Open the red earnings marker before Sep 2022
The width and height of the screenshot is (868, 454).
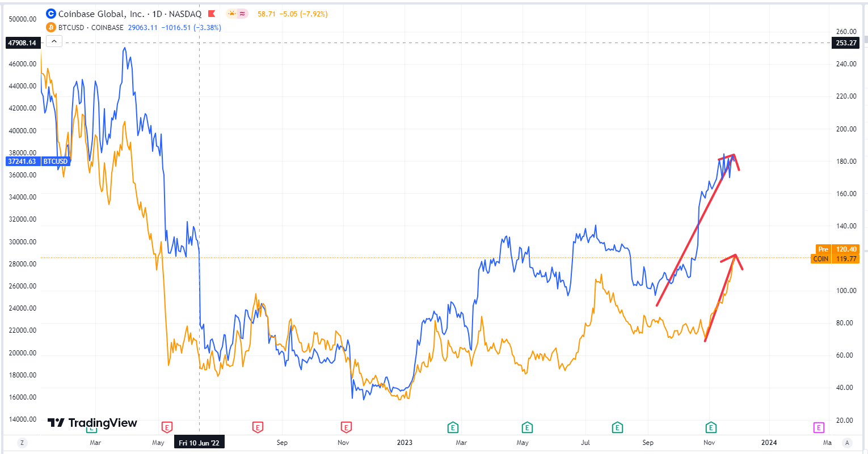click(x=258, y=427)
